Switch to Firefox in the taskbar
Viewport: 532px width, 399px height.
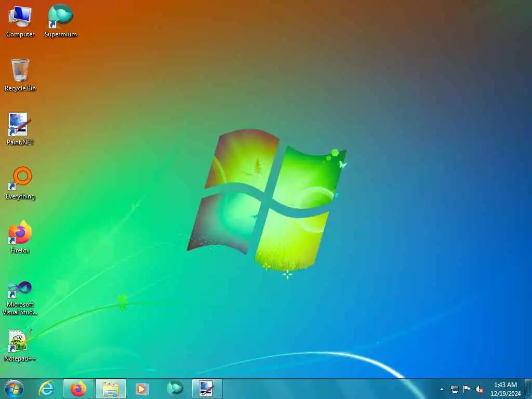pos(78,389)
